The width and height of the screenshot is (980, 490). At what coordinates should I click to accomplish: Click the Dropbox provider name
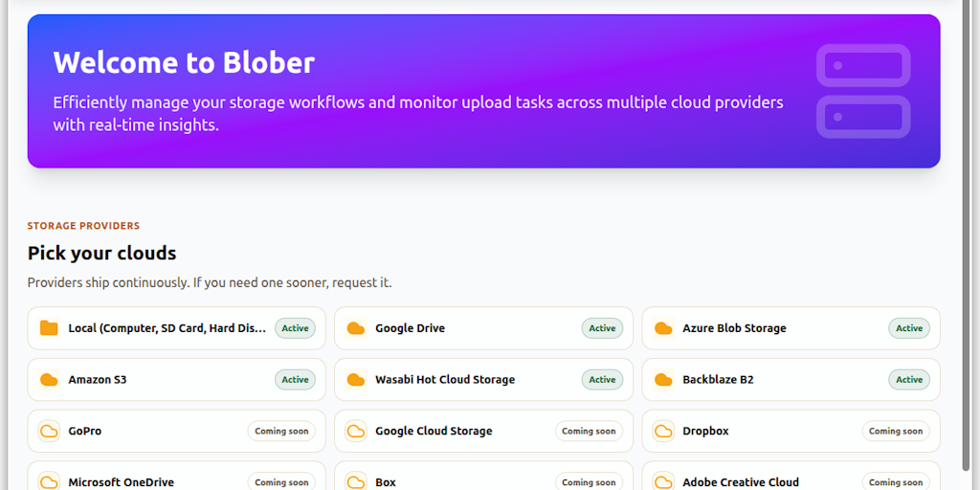click(x=705, y=432)
